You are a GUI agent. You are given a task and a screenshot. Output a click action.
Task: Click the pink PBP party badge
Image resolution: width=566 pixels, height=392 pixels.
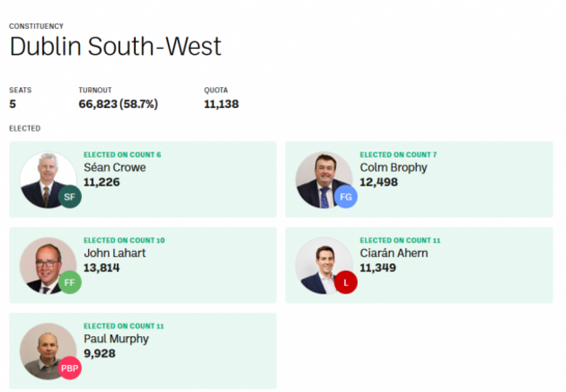point(70,368)
